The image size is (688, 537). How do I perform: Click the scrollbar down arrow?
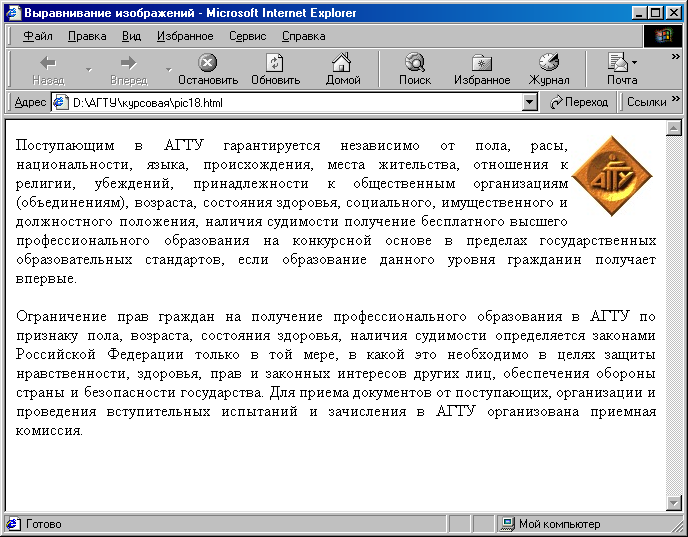click(x=673, y=503)
